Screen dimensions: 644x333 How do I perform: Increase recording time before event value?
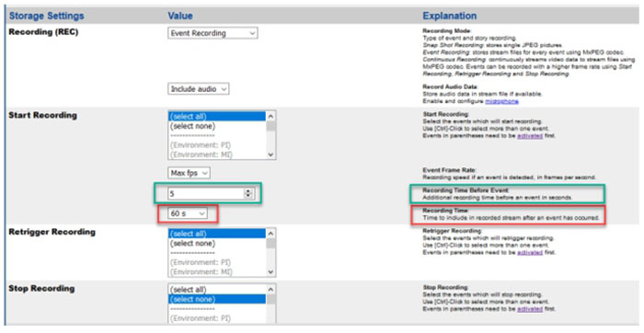(x=247, y=191)
